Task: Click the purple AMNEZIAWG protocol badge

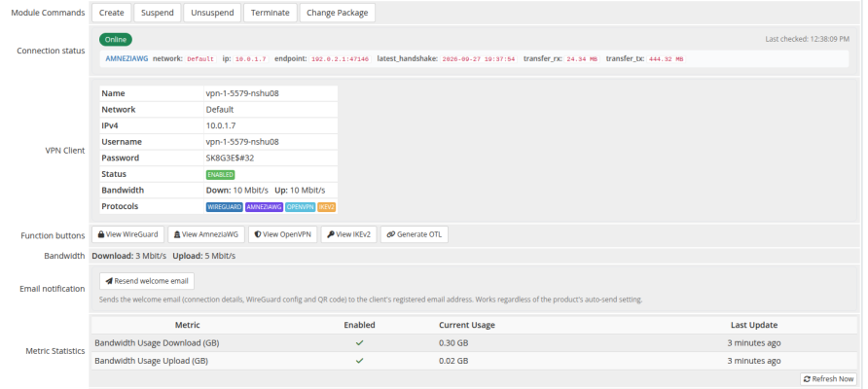Action: 264,207
